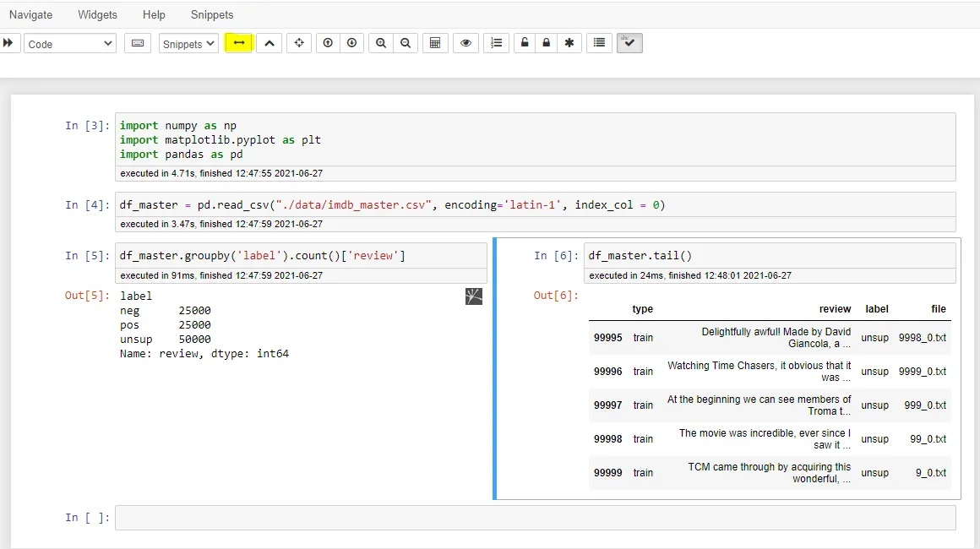Click the empty code cell input
This screenshot has width=980, height=549.
(x=535, y=518)
